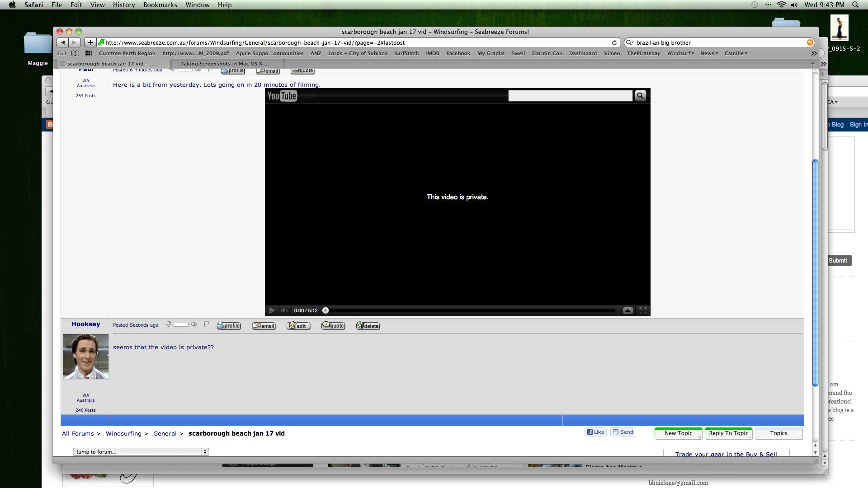
Task: Click the Reading List glasses icon
Action: (61, 53)
